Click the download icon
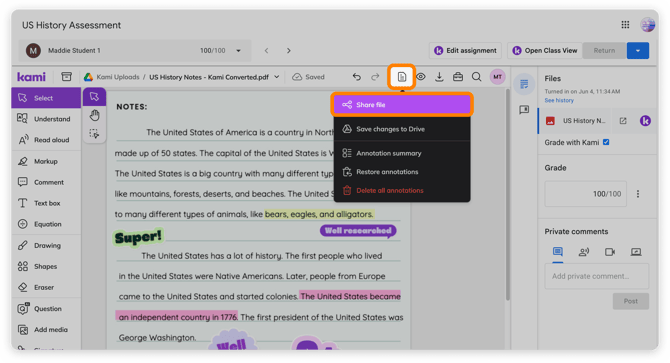The height and width of the screenshot is (363, 670). click(439, 77)
